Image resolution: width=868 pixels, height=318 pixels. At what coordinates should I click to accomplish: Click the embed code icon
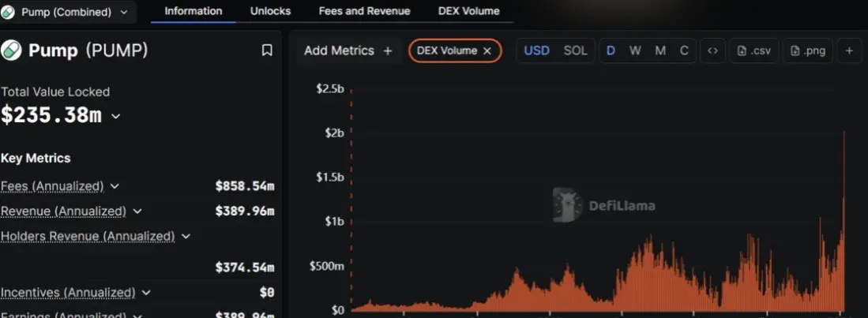pos(712,51)
